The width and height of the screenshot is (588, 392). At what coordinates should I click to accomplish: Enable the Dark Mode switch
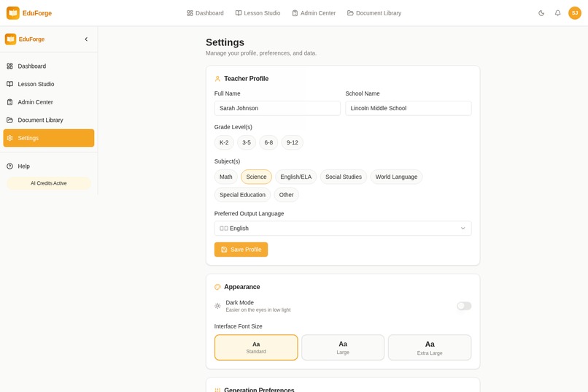[464, 306]
